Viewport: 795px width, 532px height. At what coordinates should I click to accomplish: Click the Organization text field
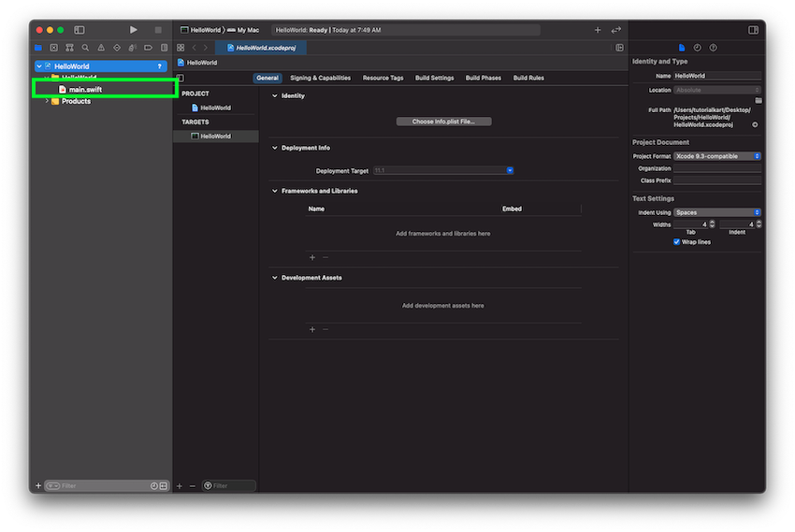716,168
